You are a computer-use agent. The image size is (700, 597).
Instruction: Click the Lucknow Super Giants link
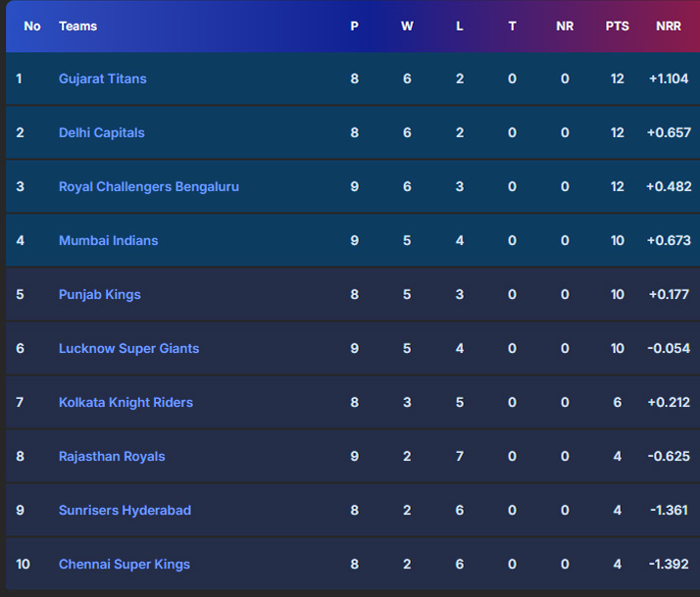(x=128, y=348)
